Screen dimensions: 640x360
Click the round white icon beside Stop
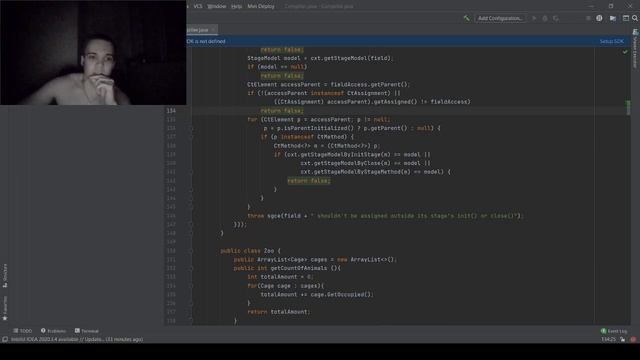click(x=599, y=18)
